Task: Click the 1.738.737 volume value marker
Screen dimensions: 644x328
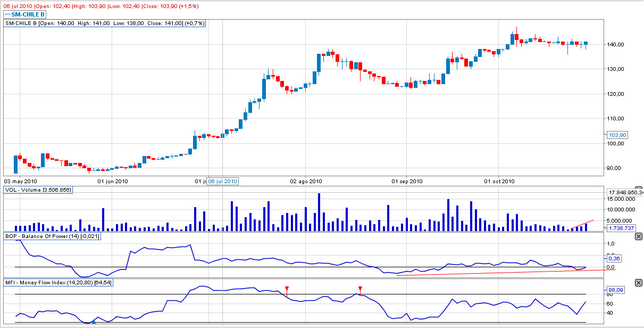Action: [621, 227]
